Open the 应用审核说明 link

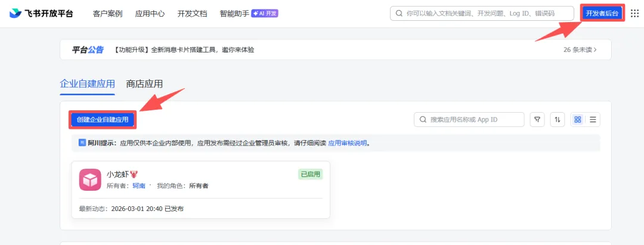pos(348,143)
